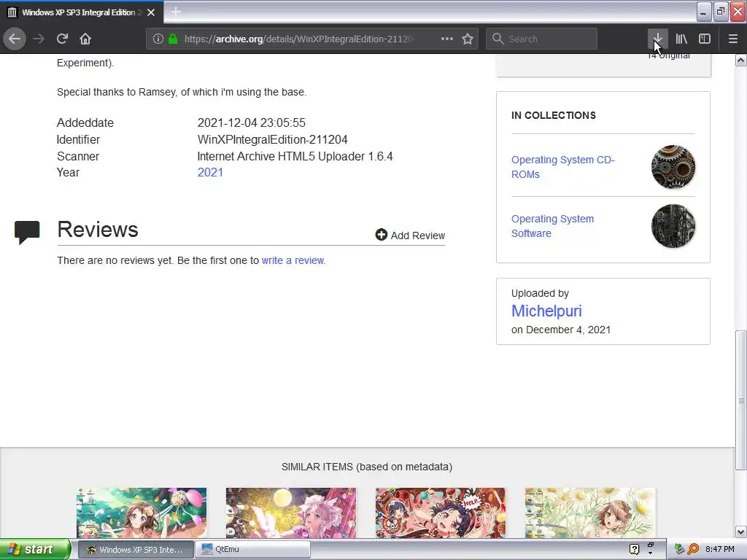Click the gears CD-ROMs collection thumbnail
The width and height of the screenshot is (747, 560).
(x=673, y=167)
